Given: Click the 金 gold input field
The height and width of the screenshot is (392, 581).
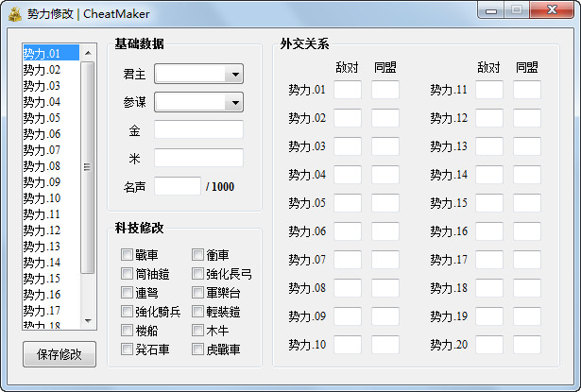Looking at the screenshot, I should point(198,129).
